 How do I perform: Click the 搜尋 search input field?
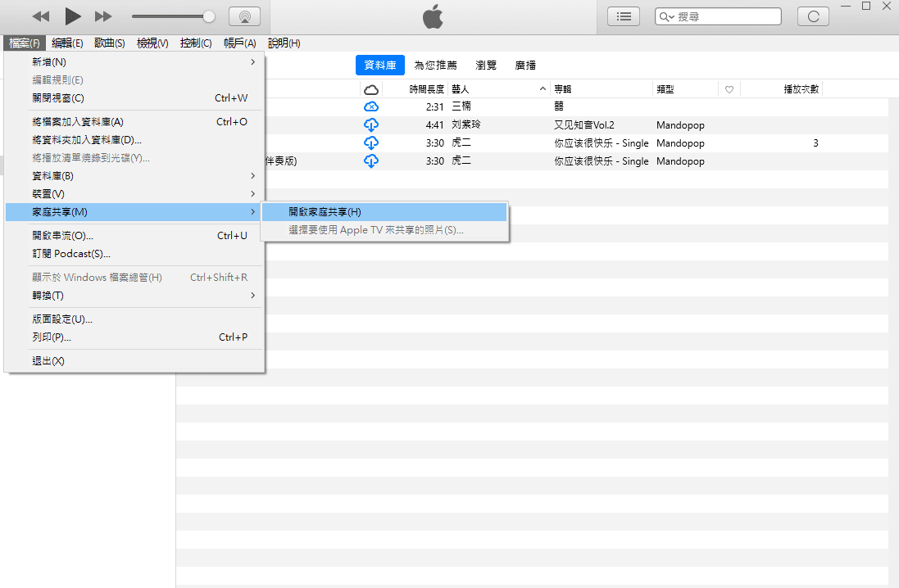point(726,16)
